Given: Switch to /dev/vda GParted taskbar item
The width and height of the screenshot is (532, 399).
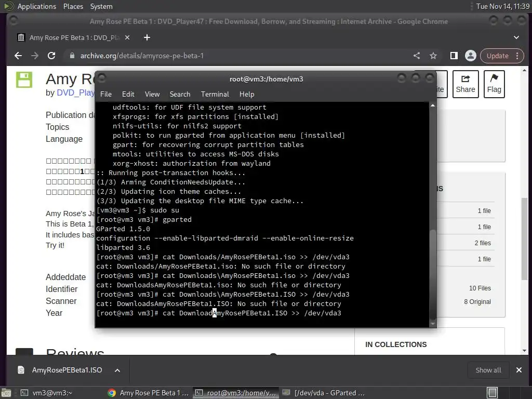Looking at the screenshot, I should (324, 393).
